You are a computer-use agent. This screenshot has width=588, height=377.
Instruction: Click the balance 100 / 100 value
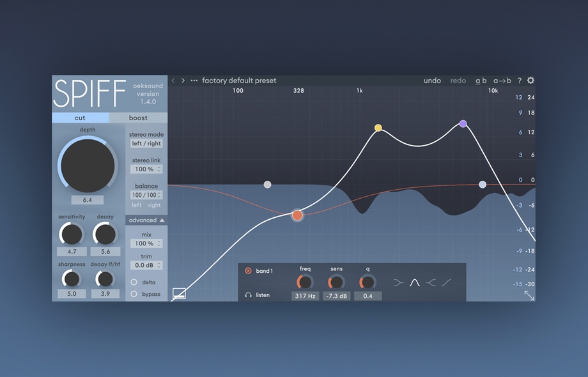(144, 195)
